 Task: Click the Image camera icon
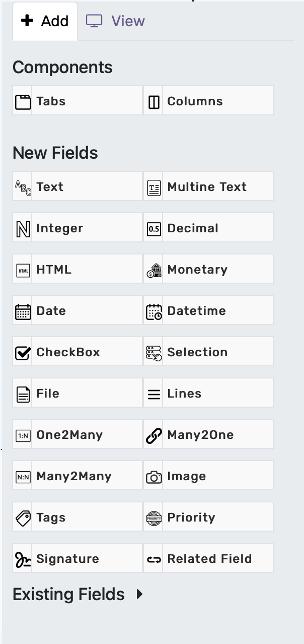point(154,477)
